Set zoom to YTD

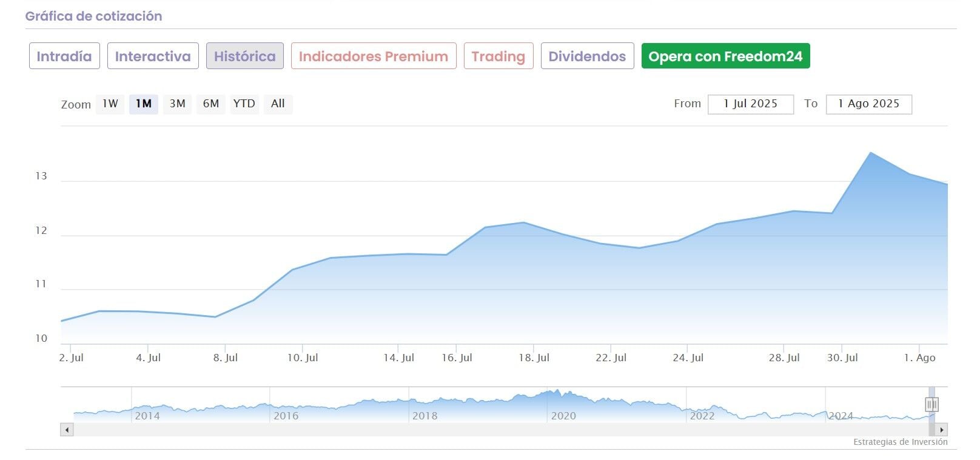[244, 104]
